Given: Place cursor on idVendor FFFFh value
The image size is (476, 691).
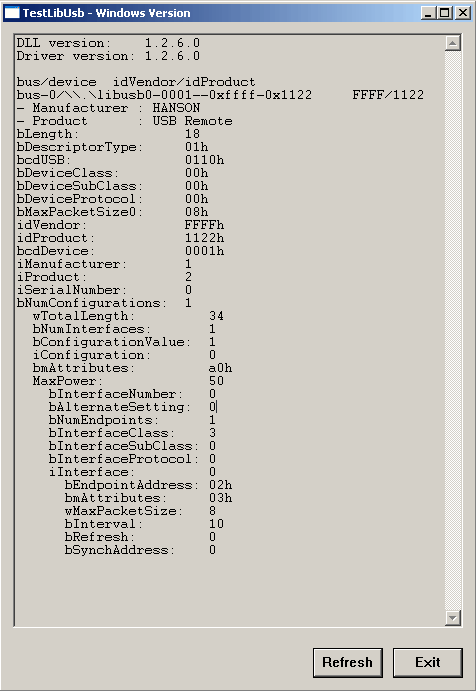Looking at the screenshot, I should (204, 225).
